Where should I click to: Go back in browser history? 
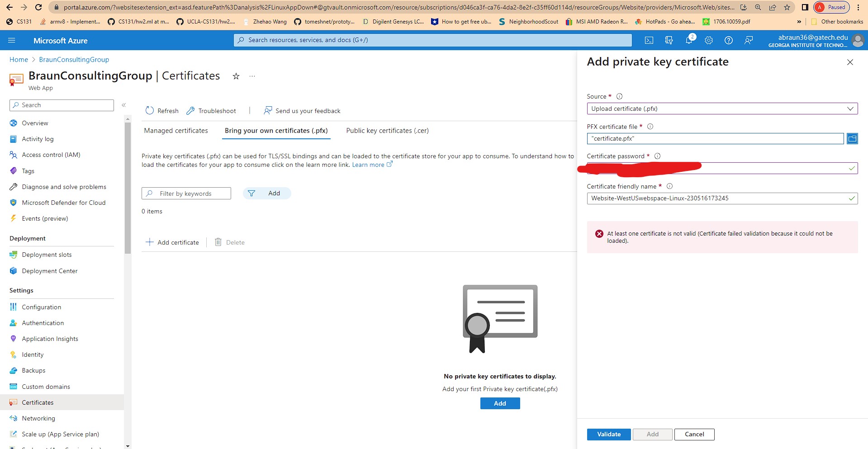(x=9, y=7)
